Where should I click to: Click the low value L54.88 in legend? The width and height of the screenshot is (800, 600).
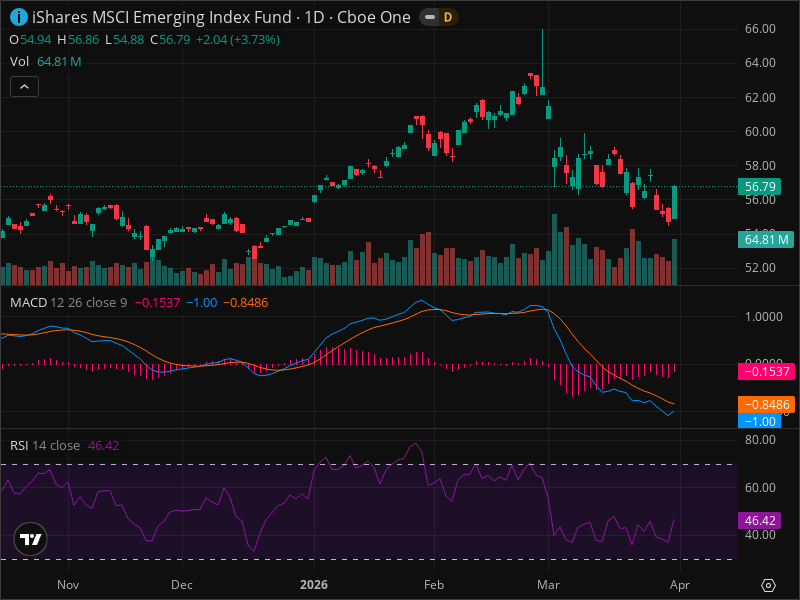click(124, 40)
